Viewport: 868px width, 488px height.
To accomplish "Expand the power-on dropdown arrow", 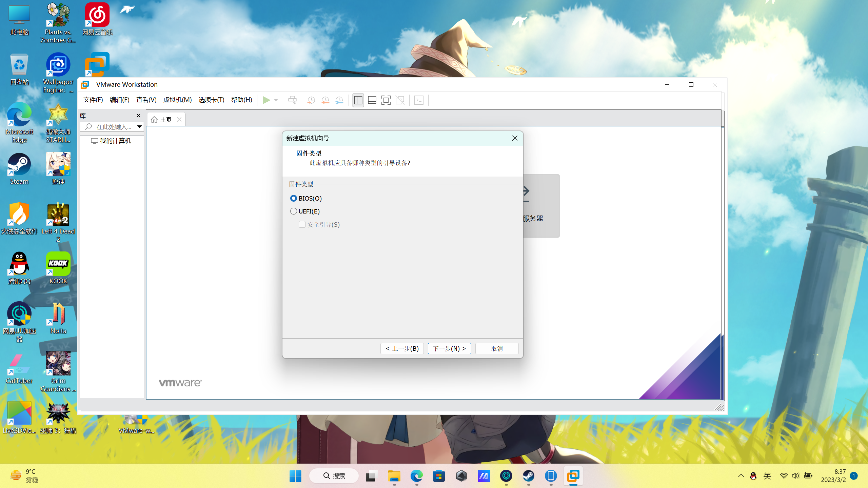I will pyautogui.click(x=276, y=100).
